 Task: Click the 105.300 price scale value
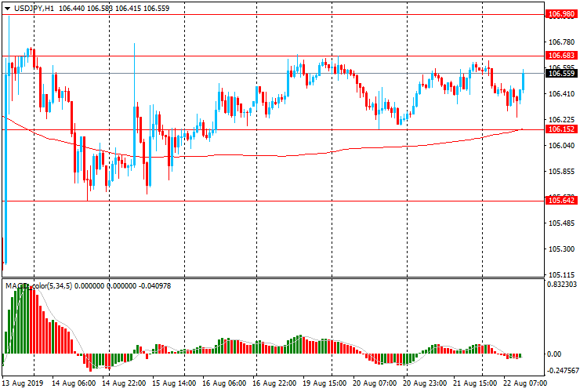tap(561, 249)
